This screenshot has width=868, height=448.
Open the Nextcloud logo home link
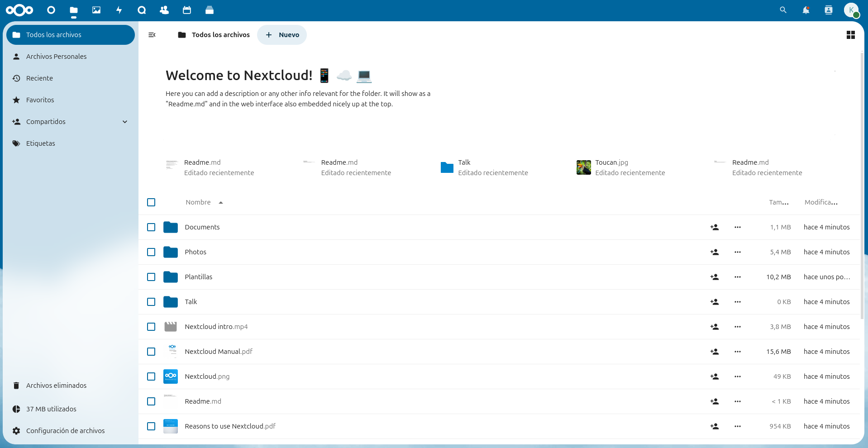click(x=19, y=10)
